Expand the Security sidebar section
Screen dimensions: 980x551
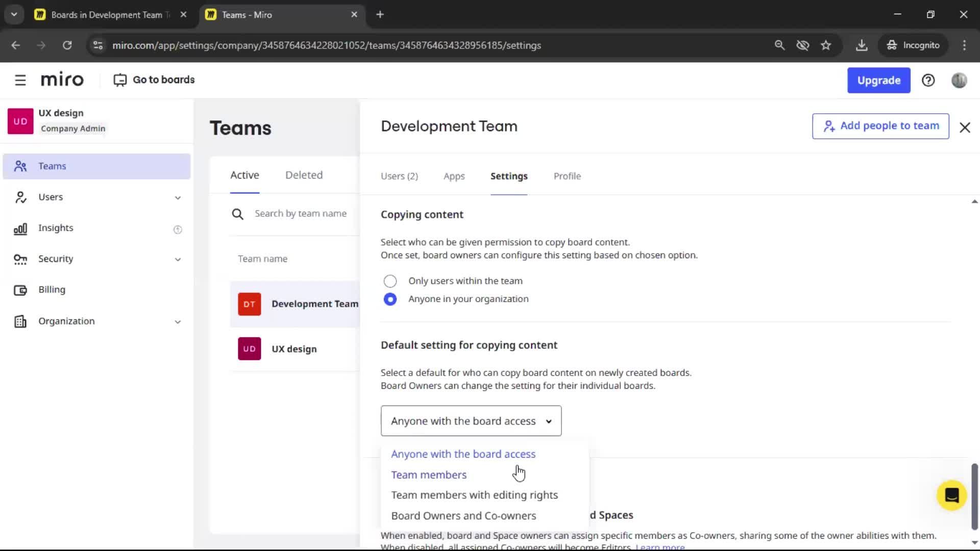(x=178, y=260)
